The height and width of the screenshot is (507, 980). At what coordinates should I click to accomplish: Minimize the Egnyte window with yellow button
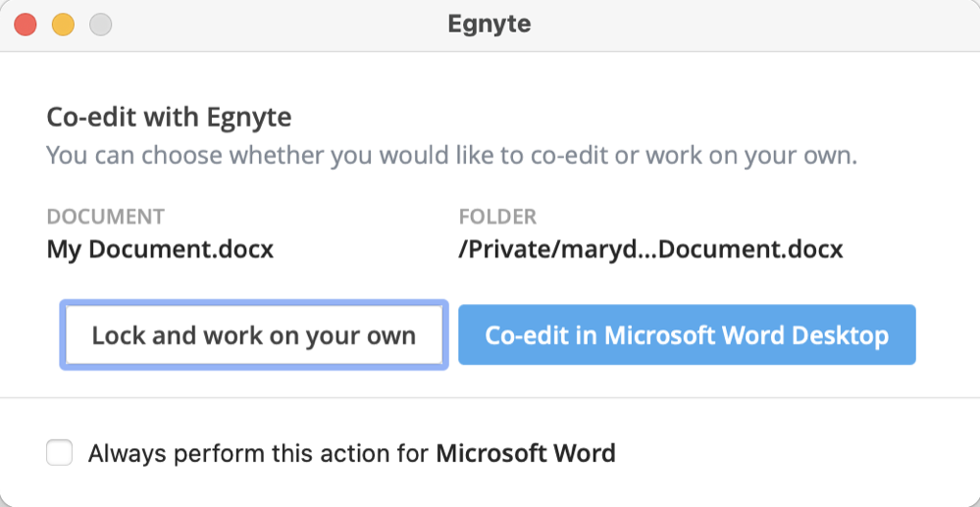(x=63, y=25)
